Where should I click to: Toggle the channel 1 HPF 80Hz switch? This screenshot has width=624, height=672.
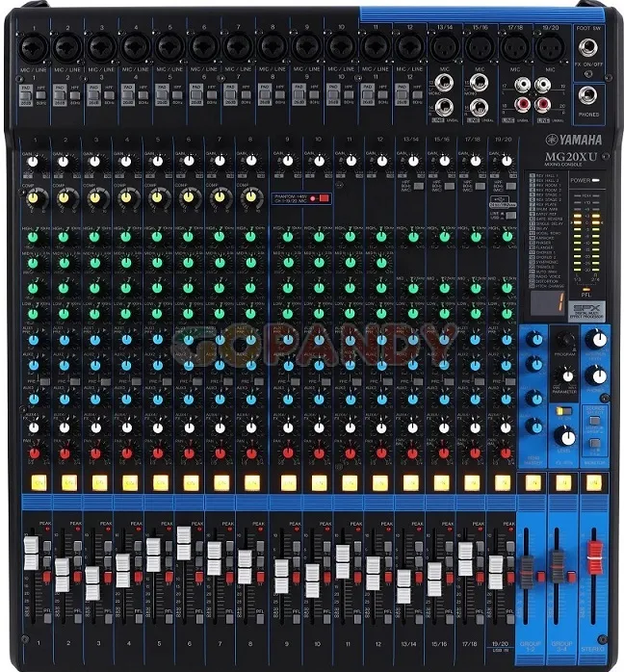[x=41, y=95]
